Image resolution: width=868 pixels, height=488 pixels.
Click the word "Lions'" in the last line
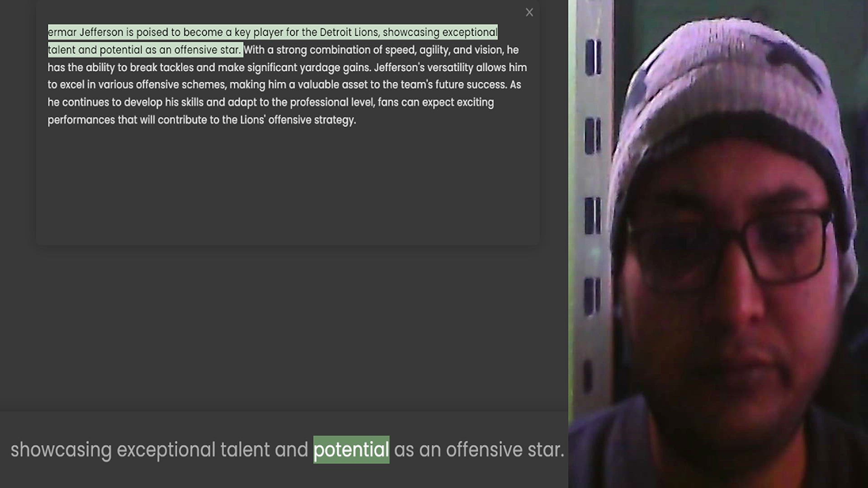pos(253,120)
